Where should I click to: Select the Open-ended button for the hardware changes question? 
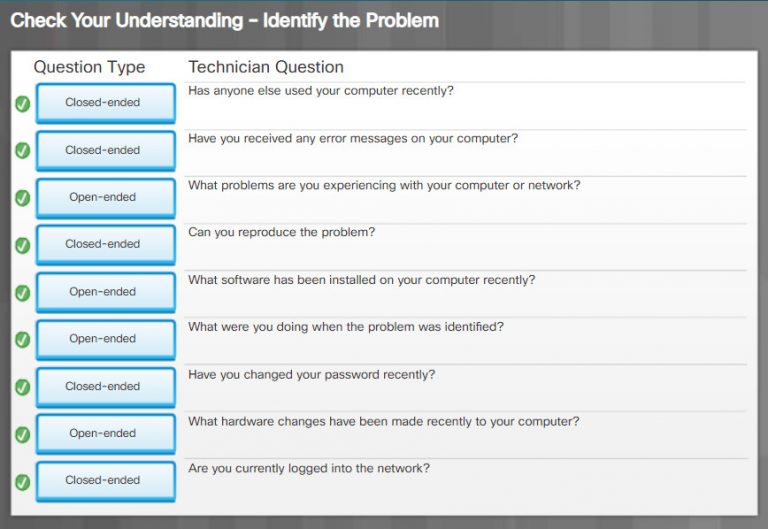[x=105, y=434]
